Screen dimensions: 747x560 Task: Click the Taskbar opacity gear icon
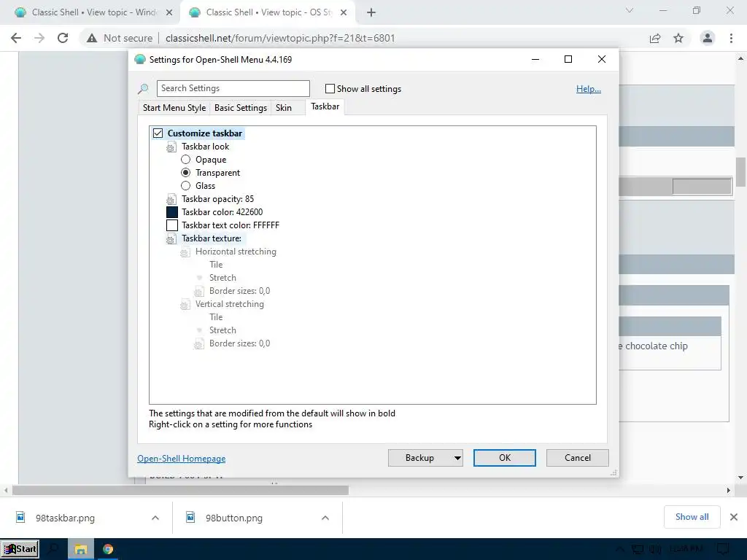point(171,200)
